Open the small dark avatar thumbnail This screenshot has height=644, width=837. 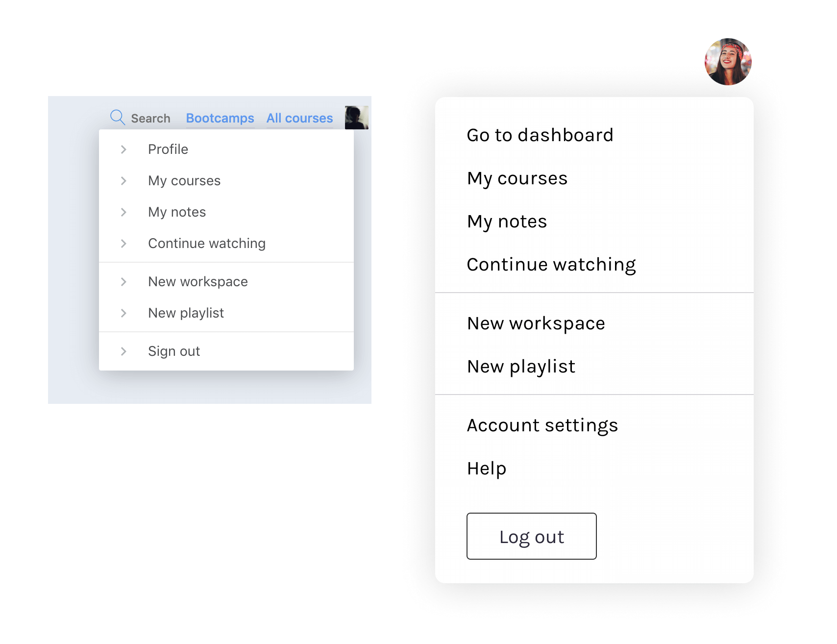click(356, 118)
